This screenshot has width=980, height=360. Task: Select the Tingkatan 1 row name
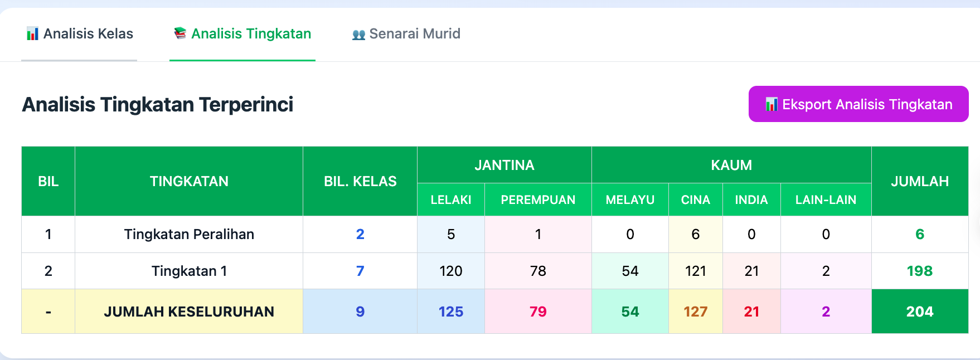click(189, 271)
